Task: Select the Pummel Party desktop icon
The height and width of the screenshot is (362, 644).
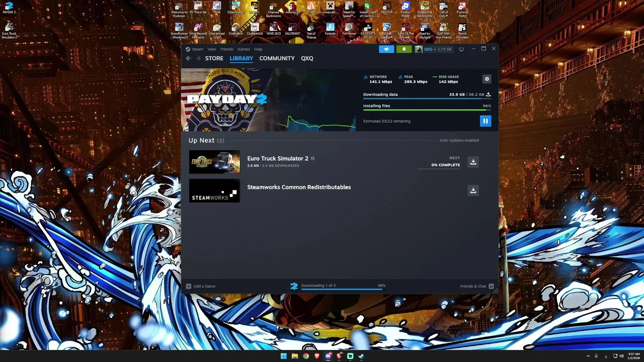Action: (x=462, y=10)
